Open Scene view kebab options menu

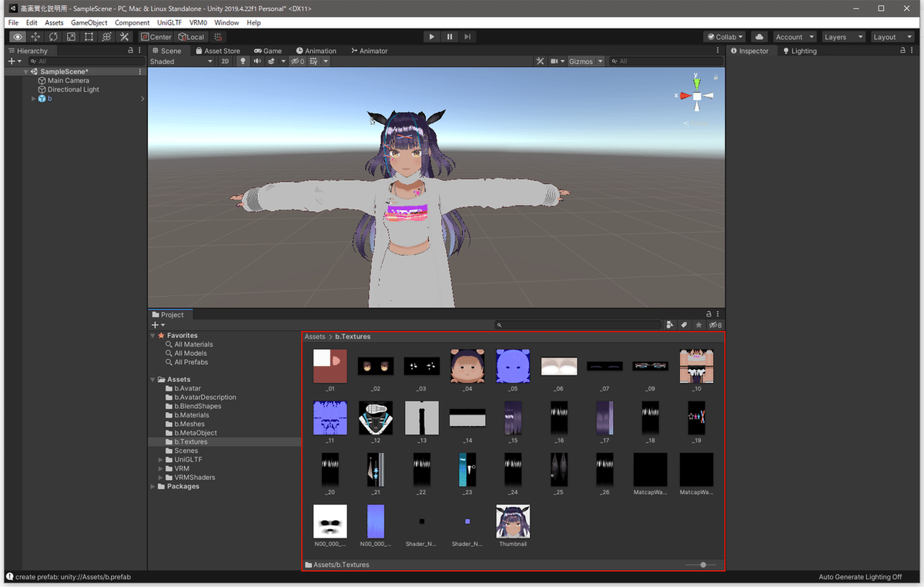(x=719, y=51)
